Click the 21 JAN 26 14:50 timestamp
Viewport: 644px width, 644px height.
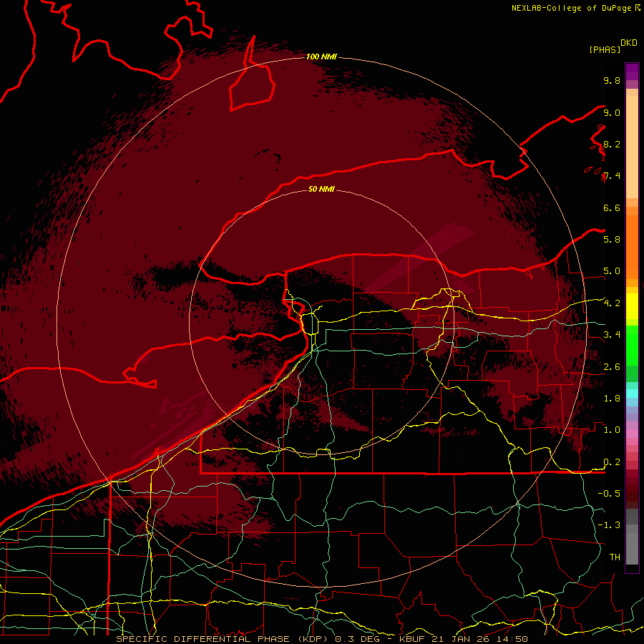click(479, 639)
